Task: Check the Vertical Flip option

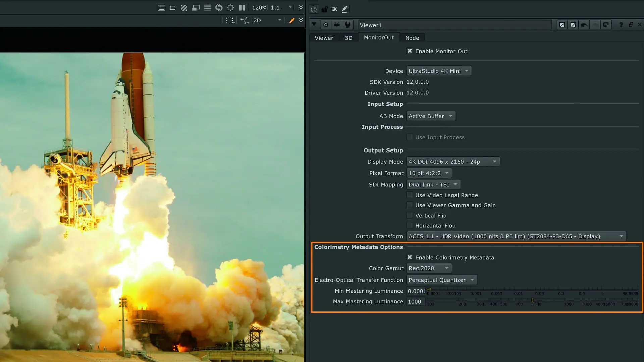Action: coord(410,215)
